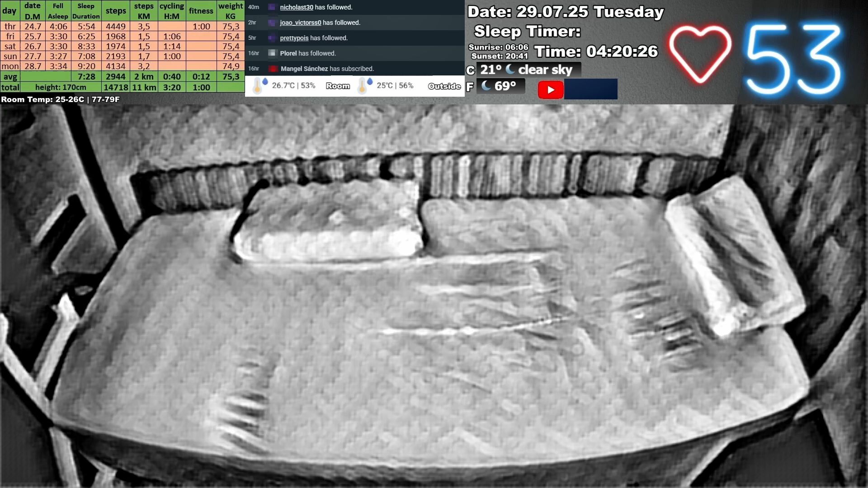Viewport: 868px width, 488px height.
Task: Click the 'Time: 04:20:26' clock text
Action: (x=596, y=52)
